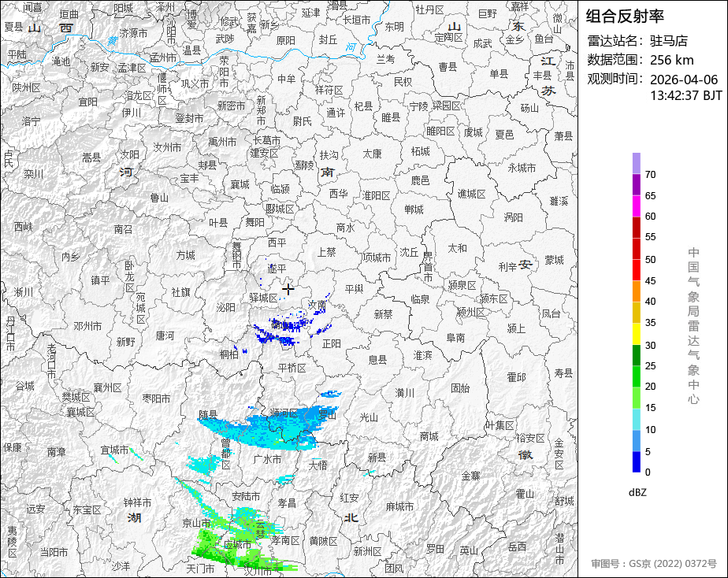Click the 太和 county label
Viewport: 728px width, 578px height.
click(457, 248)
